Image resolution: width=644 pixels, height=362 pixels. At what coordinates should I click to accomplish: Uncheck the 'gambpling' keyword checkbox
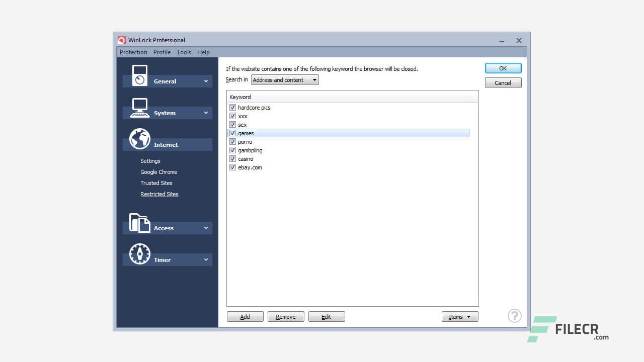(x=232, y=150)
